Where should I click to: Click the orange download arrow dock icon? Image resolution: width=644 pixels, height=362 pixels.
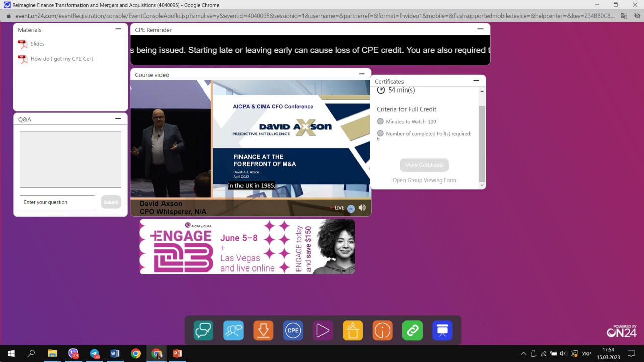tap(263, 330)
